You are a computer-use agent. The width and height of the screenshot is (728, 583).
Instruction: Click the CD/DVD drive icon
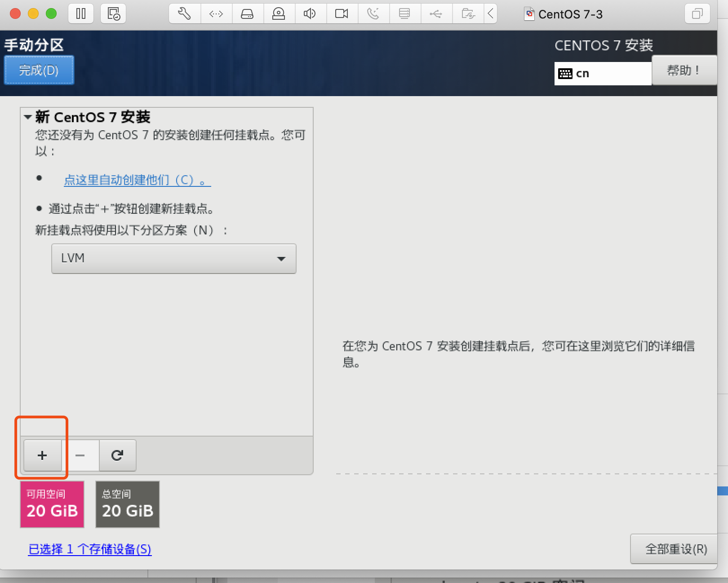279,14
